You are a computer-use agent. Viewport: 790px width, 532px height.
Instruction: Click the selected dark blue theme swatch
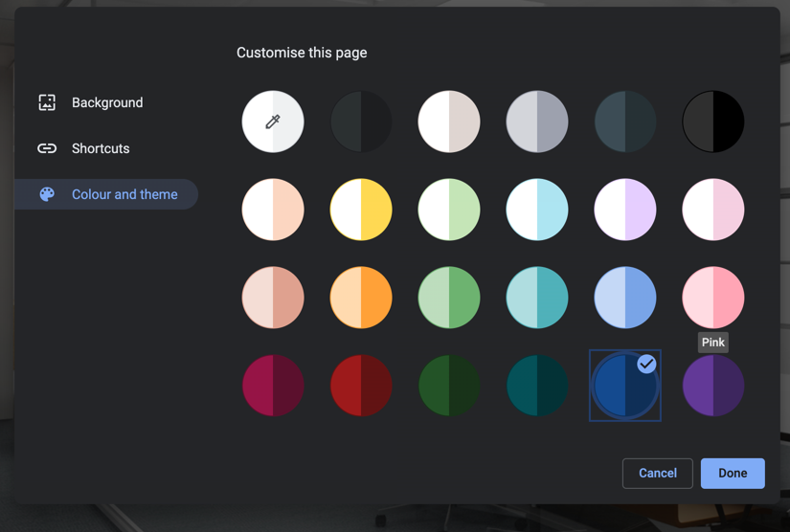tap(625, 386)
